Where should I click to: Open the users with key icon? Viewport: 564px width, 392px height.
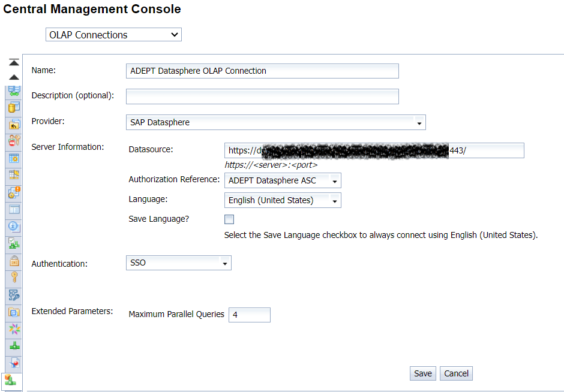pyautogui.click(x=14, y=140)
